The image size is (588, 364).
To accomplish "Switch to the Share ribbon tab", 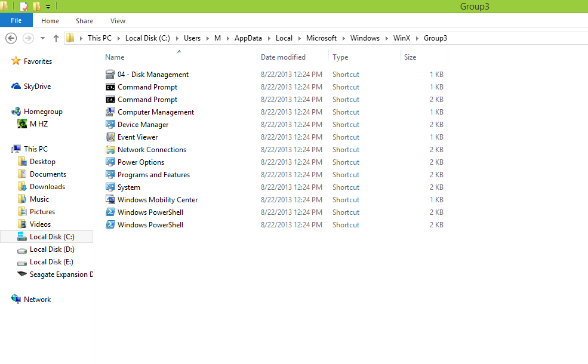I will 84,21.
